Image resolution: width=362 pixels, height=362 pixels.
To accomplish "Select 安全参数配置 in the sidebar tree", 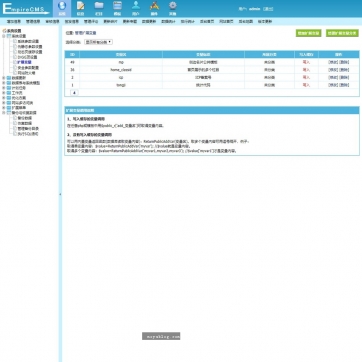I will click(28, 67).
